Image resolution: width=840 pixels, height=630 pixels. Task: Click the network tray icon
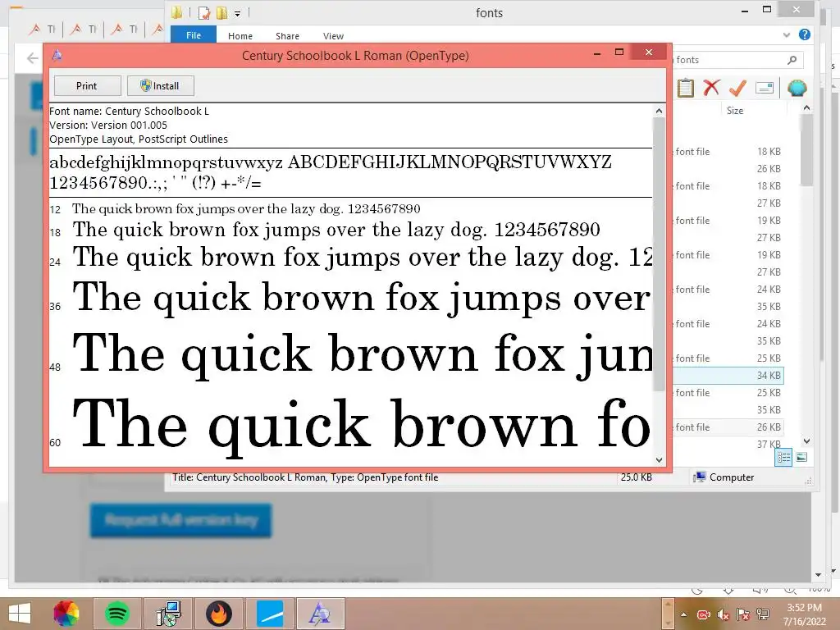coord(763,614)
